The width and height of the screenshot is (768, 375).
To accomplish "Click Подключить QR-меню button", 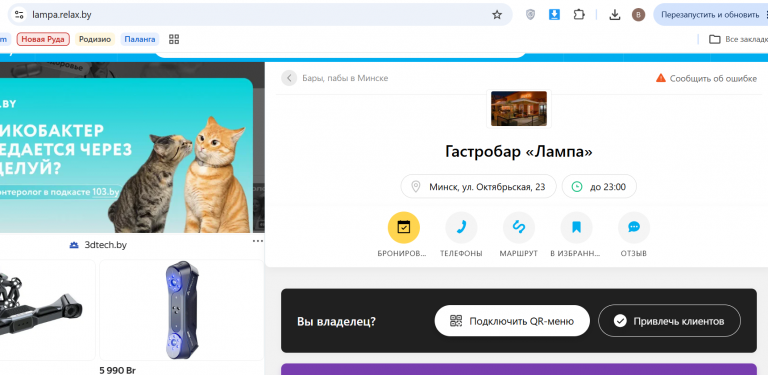I will pyautogui.click(x=512, y=321).
